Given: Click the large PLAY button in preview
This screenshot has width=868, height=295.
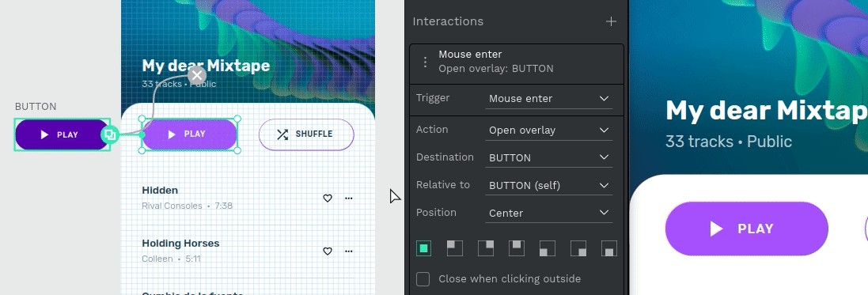Looking at the screenshot, I should click(746, 229).
